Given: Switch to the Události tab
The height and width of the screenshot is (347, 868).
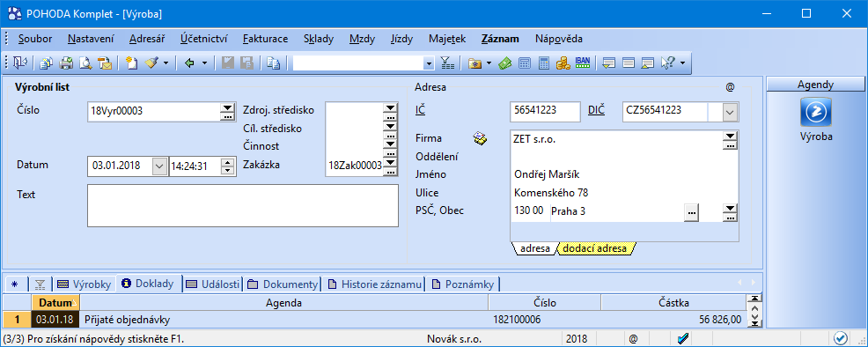Looking at the screenshot, I should tap(212, 284).
